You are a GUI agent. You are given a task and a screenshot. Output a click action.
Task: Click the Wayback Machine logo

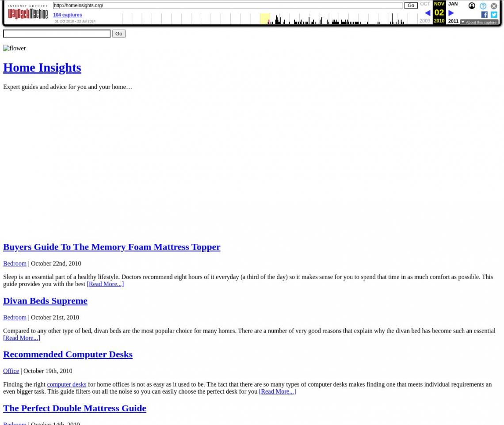click(x=27, y=12)
